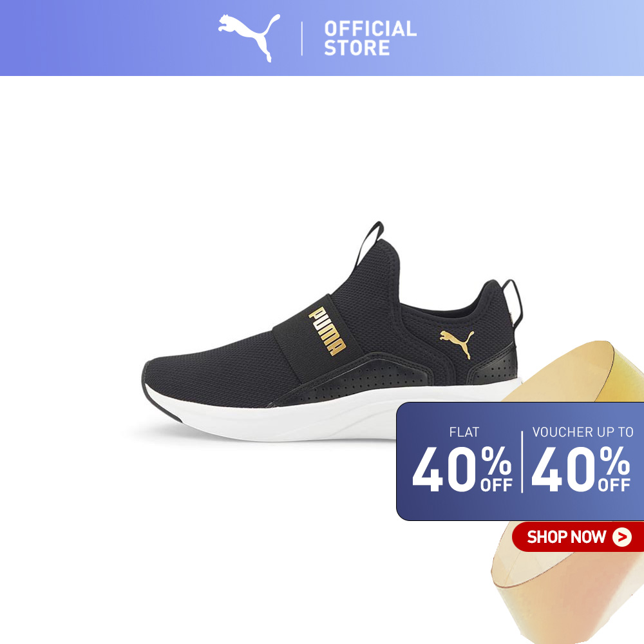Viewport: 644px width, 644px height.
Task: Click the vertical divider in header banner
Action: (302, 38)
